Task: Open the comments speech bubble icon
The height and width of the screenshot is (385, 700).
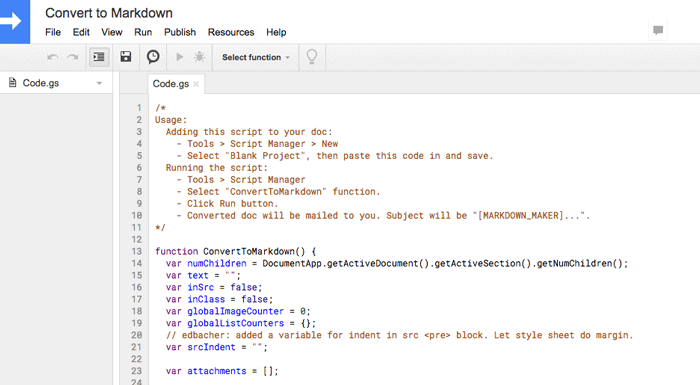Action: (x=658, y=30)
